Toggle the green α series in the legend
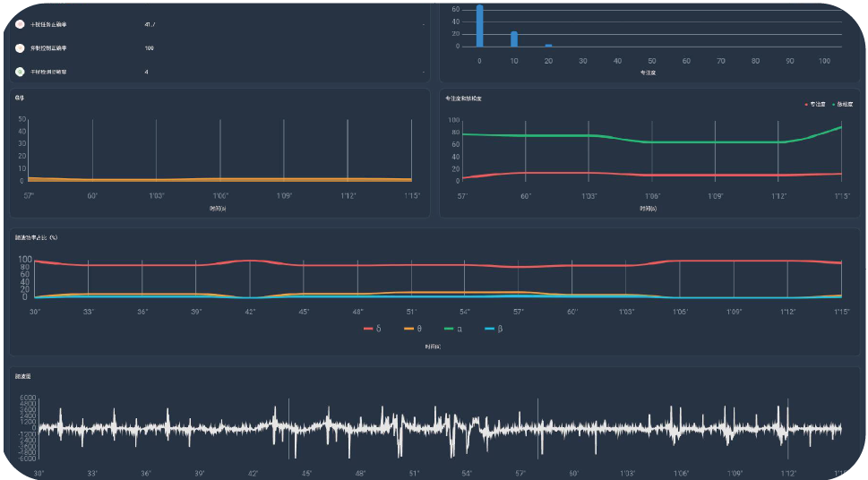 pos(450,329)
